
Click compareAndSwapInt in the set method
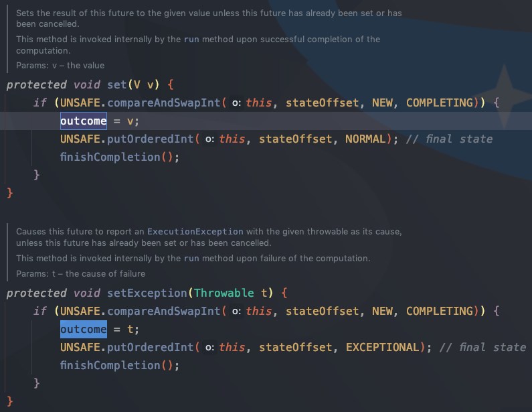click(x=163, y=102)
